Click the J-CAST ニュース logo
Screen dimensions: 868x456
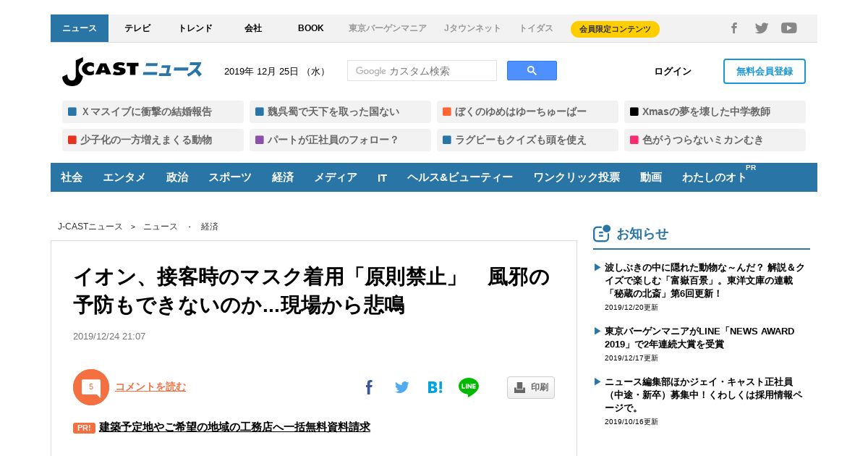pos(132,71)
